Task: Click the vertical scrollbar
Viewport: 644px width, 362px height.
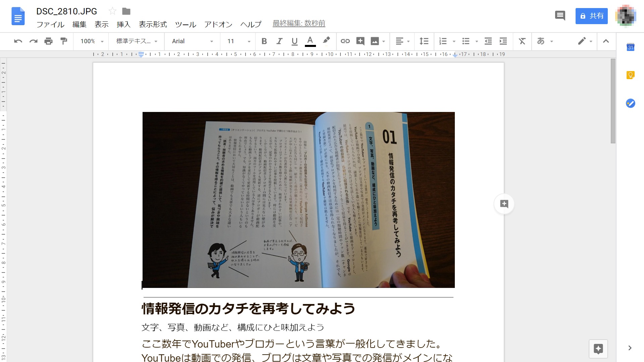Action: coord(613,101)
